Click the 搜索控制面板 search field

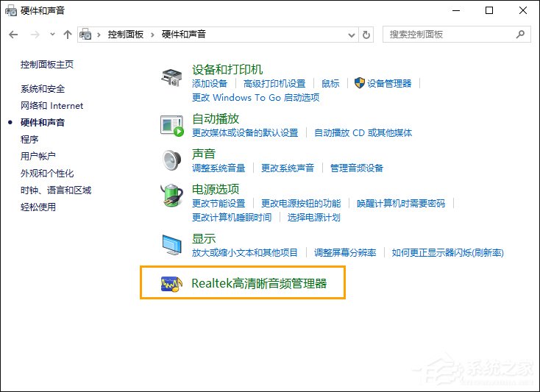point(449,35)
